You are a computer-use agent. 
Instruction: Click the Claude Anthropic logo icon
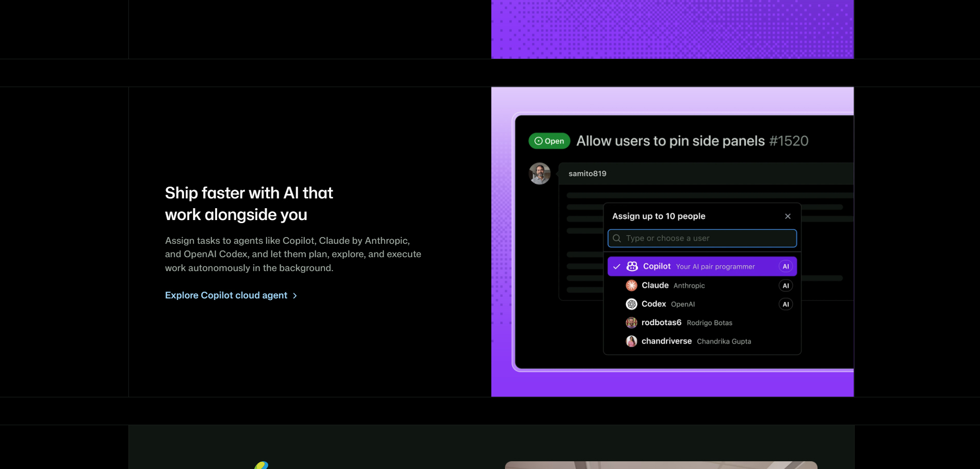(631, 286)
